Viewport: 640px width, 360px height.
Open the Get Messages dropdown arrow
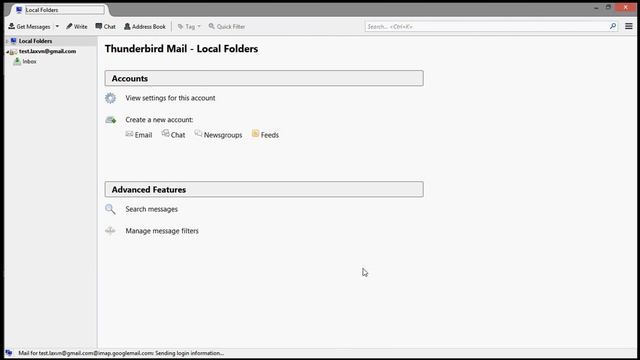point(57,27)
